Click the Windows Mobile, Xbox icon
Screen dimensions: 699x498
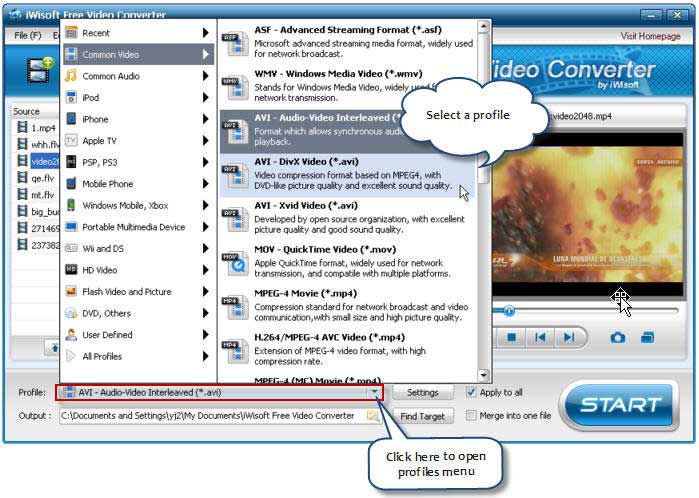(x=71, y=205)
